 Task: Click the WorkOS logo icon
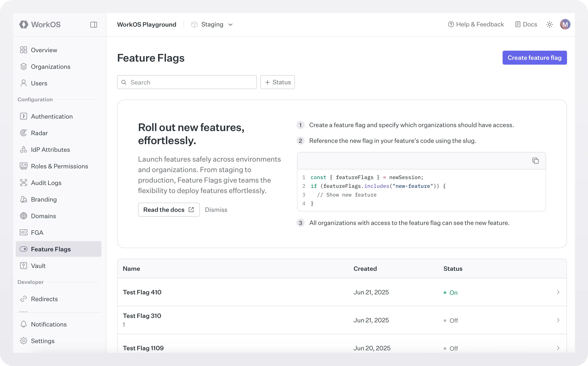(x=24, y=24)
